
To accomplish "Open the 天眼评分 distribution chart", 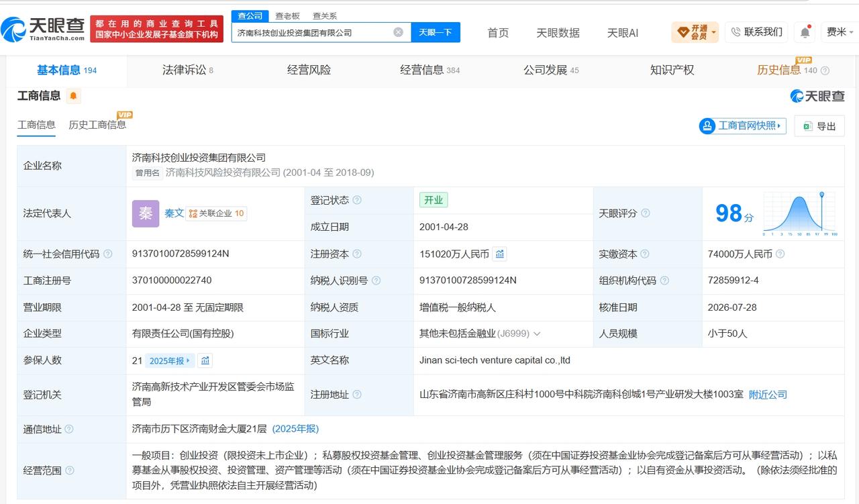I will tap(799, 214).
